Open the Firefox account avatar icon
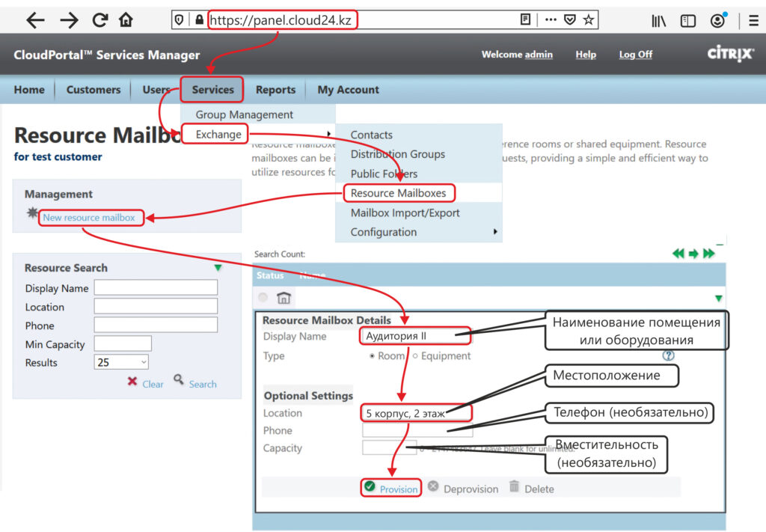This screenshot has height=532, width=766. click(x=717, y=20)
